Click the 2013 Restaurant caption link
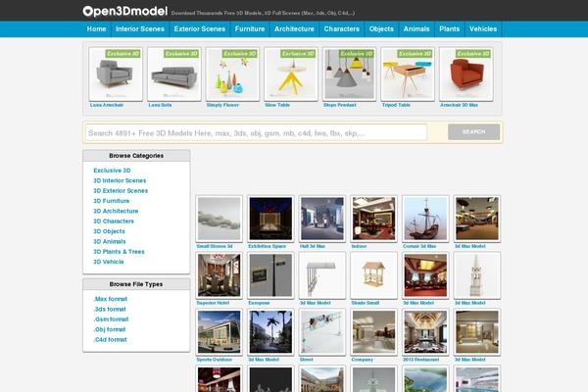The height and width of the screenshot is (392, 588). point(420,360)
